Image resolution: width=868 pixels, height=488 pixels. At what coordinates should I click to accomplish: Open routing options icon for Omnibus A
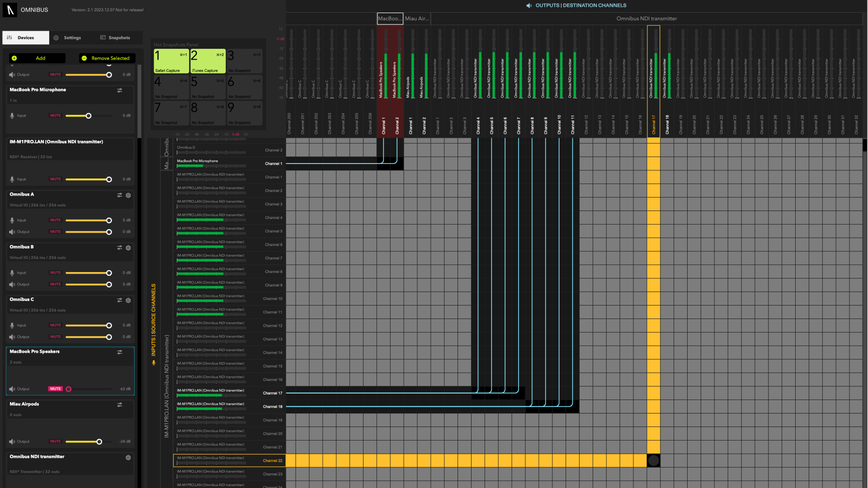click(x=120, y=195)
